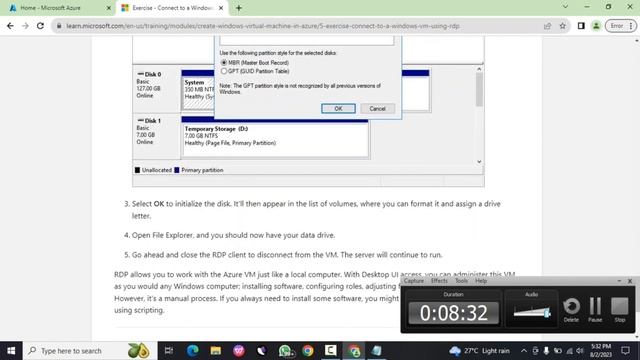640x360 pixels.
Task: Go to the next page with the forward arrow
Action: [25, 26]
